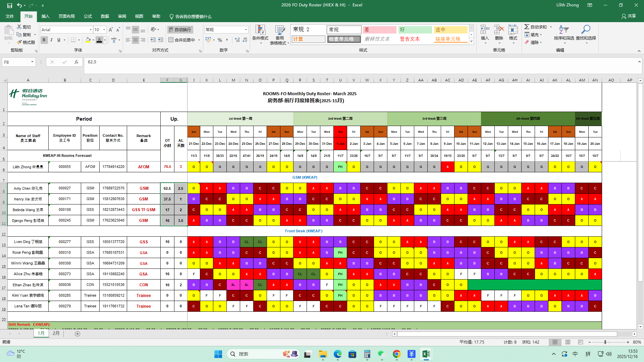This screenshot has height=362, width=644.
Task: Open Sort and Filter tool
Action: pos(564,31)
